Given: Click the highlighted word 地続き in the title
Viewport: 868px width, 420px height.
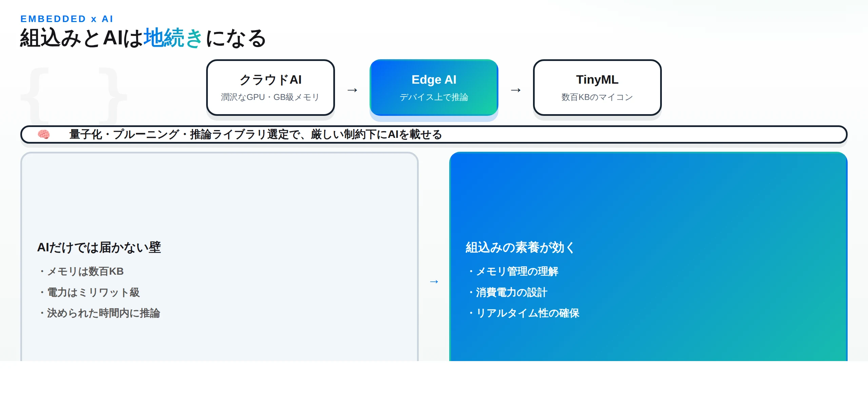Looking at the screenshot, I should click(173, 38).
